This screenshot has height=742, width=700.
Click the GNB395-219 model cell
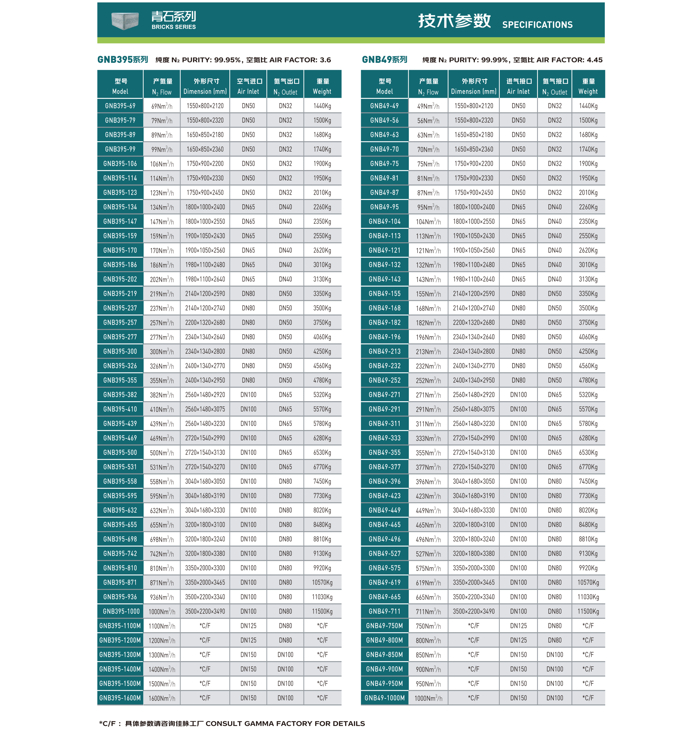click(120, 294)
